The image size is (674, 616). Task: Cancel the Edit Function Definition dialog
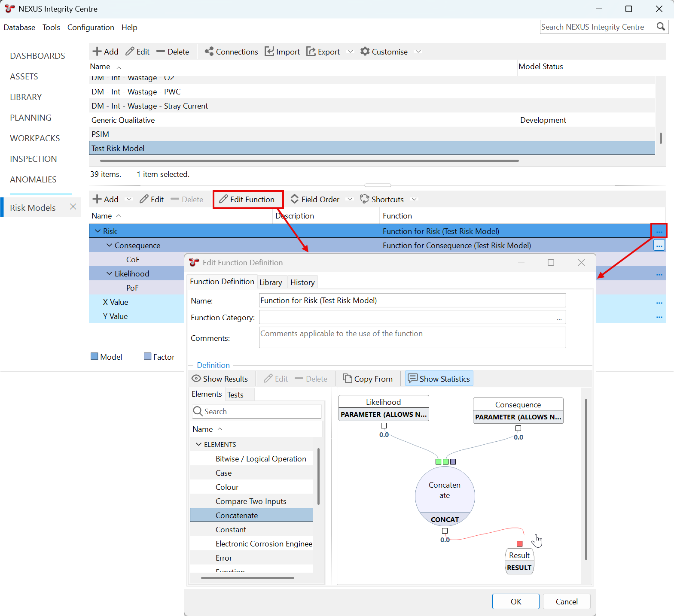567,601
